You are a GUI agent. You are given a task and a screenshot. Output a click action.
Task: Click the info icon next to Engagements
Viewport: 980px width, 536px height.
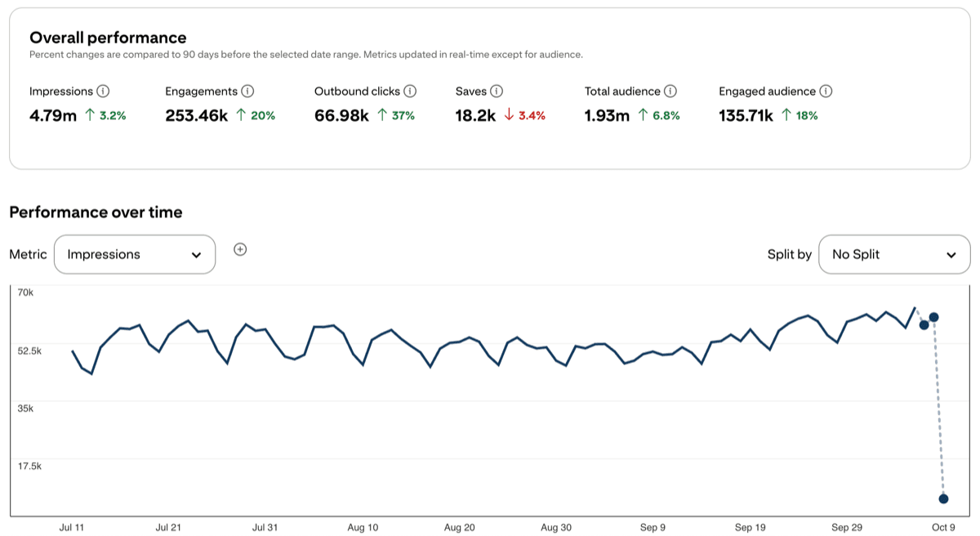pos(247,91)
